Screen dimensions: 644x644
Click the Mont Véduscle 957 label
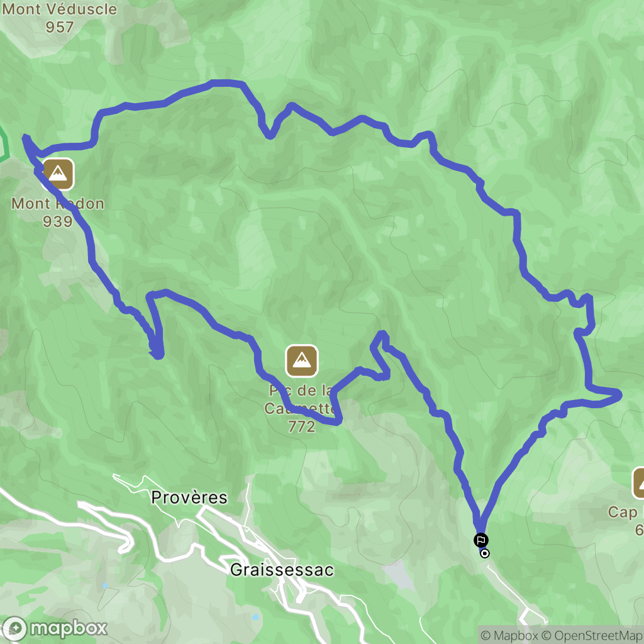point(60,18)
